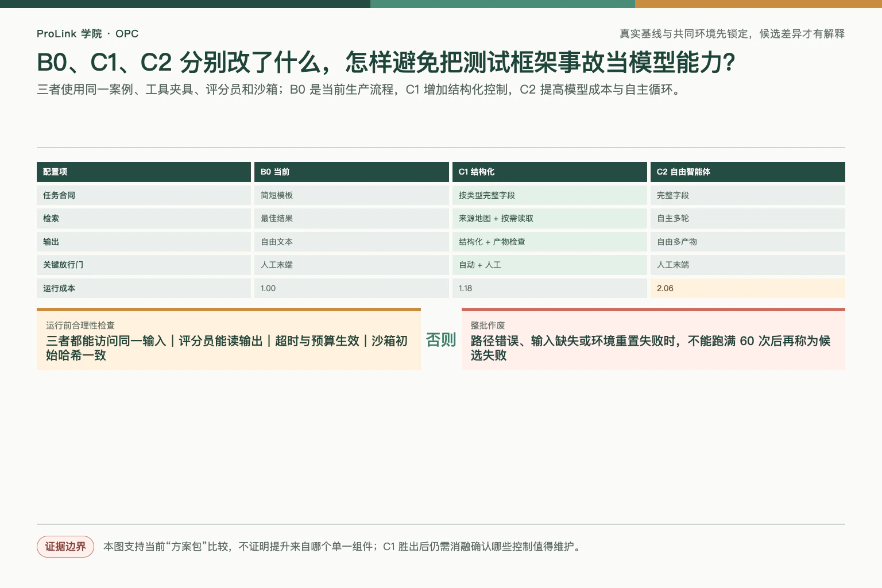Click the 完整字段 cell in C2 column
The image size is (882, 588).
[748, 195]
